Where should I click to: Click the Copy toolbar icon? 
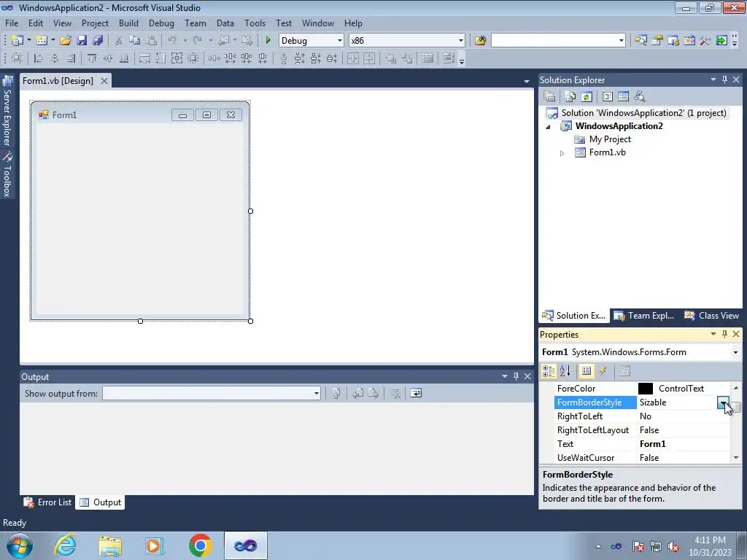135,41
